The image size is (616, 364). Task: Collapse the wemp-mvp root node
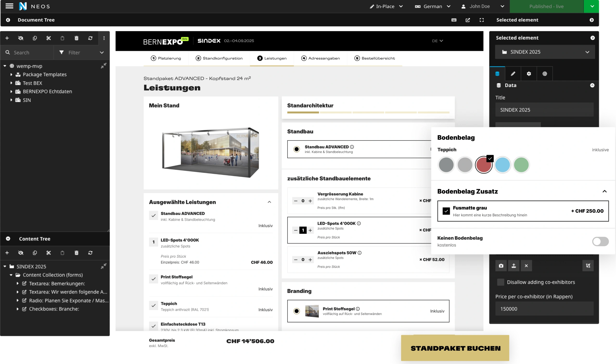point(5,66)
